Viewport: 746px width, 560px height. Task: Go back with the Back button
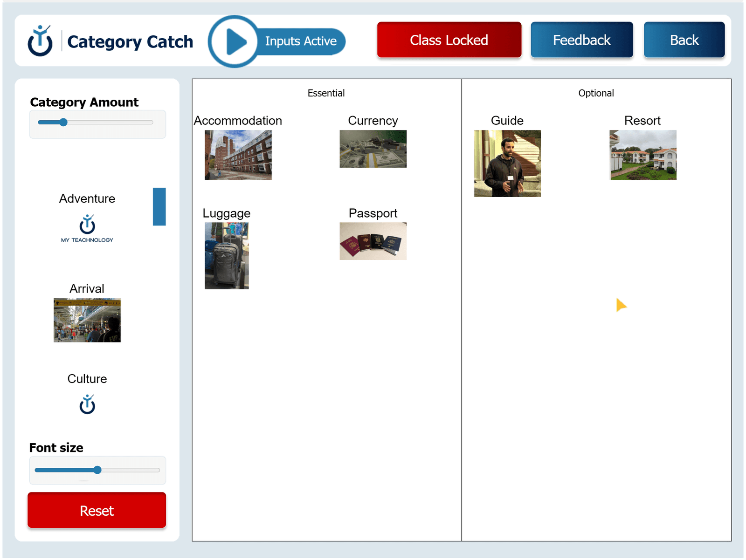pyautogui.click(x=684, y=40)
